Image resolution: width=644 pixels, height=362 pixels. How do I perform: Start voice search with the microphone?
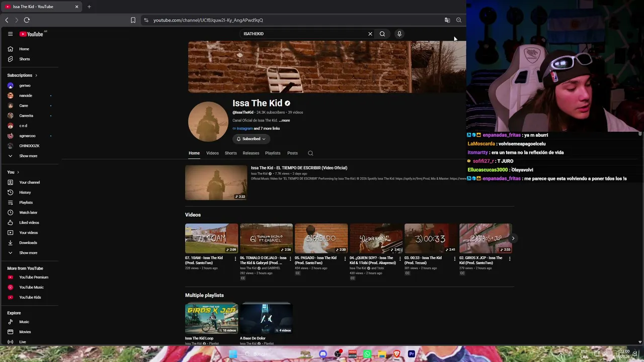[x=399, y=34]
